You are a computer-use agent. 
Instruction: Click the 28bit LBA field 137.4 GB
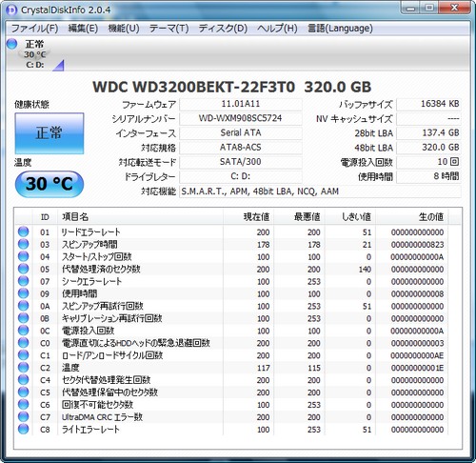click(428, 132)
